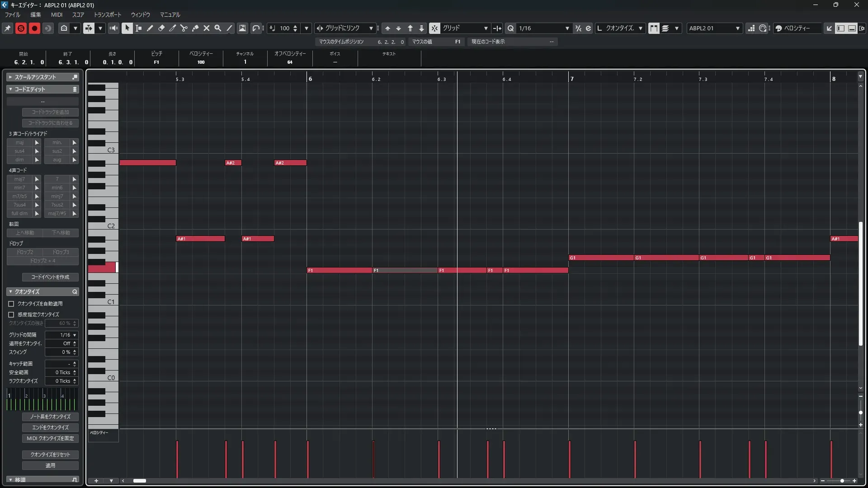This screenshot has width=868, height=488.
Task: Click the クオンタイズをリセット button
Action: (x=50, y=455)
